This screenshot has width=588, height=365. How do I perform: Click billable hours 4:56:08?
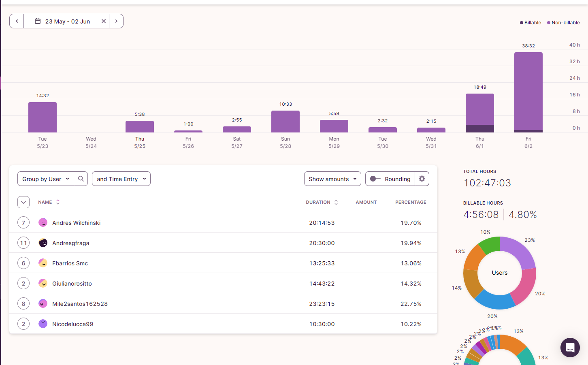[481, 215]
